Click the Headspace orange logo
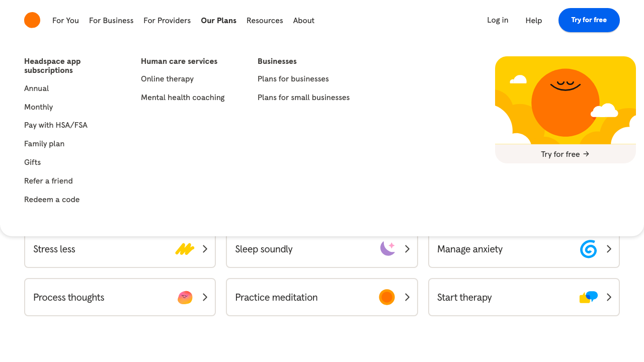Viewport: 644px width, 362px height. point(32,20)
